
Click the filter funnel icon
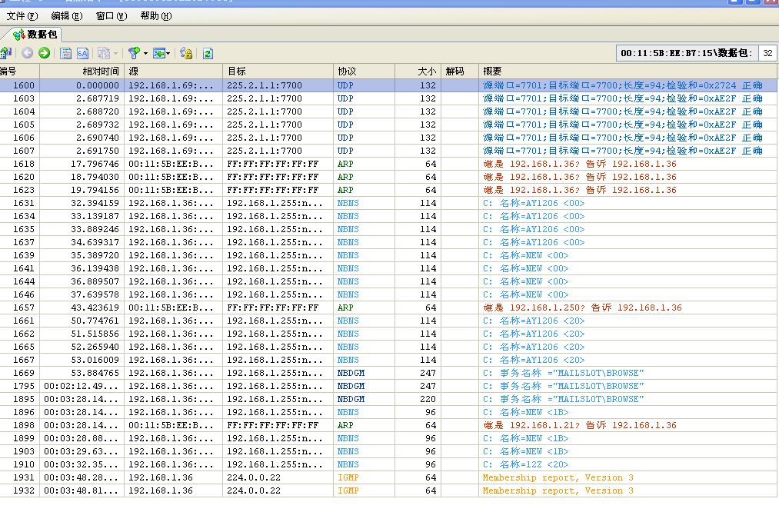(x=134, y=53)
